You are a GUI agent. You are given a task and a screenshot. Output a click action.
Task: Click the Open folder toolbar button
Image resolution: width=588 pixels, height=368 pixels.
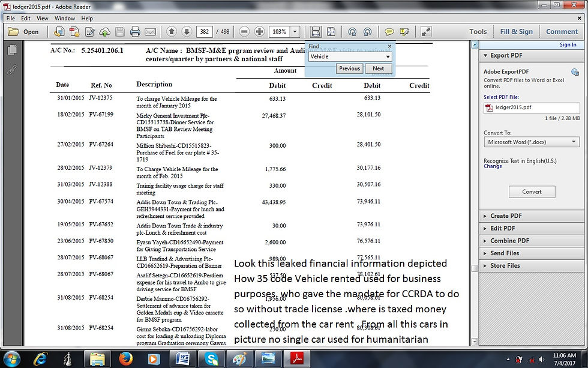(23, 32)
